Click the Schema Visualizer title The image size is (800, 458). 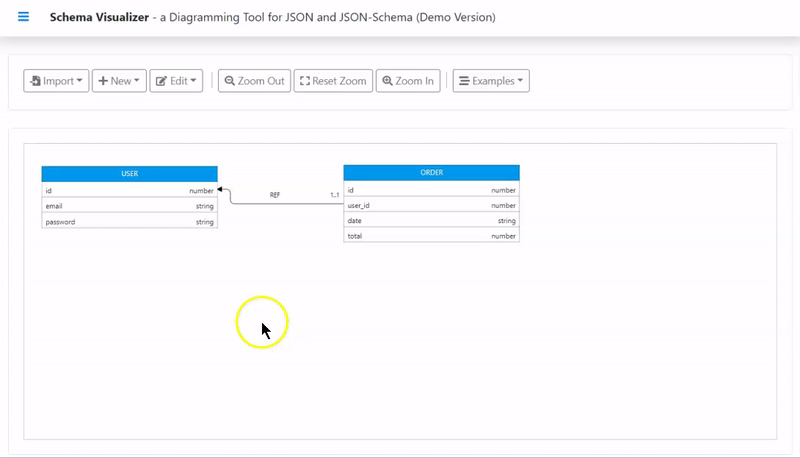pyautogui.click(x=99, y=17)
